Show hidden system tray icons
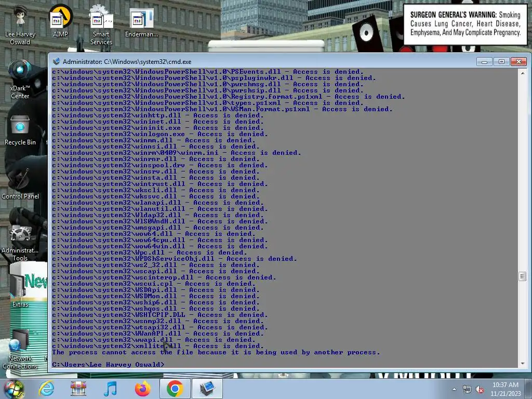 click(454, 389)
